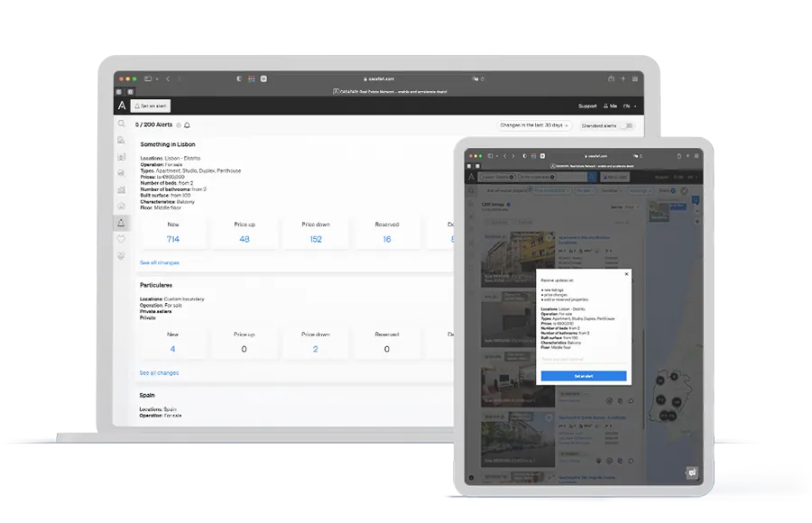Click 'Set an alert' in the laptop header
This screenshot has height=523, width=812.
pyautogui.click(x=151, y=106)
